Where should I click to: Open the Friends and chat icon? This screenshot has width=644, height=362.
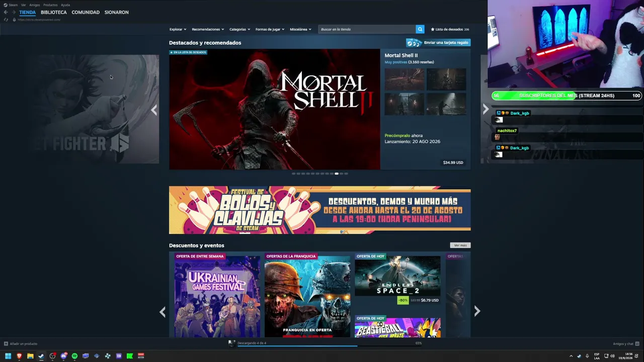(x=637, y=344)
